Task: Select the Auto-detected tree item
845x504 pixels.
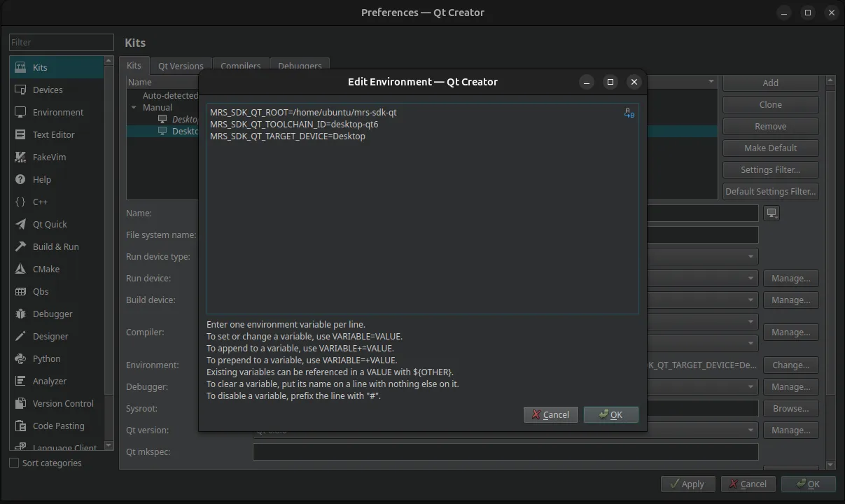Action: pyautogui.click(x=170, y=95)
